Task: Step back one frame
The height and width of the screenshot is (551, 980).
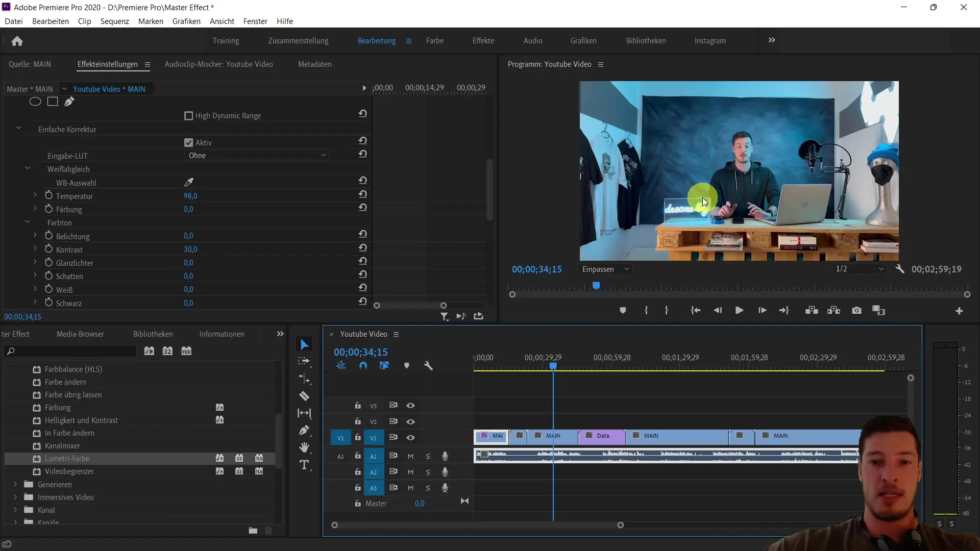Action: point(718,310)
